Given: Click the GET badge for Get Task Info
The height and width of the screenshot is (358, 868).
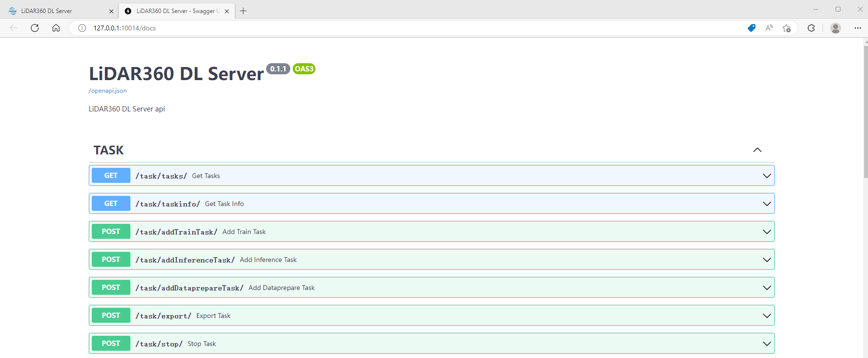Looking at the screenshot, I should pyautogui.click(x=111, y=204).
